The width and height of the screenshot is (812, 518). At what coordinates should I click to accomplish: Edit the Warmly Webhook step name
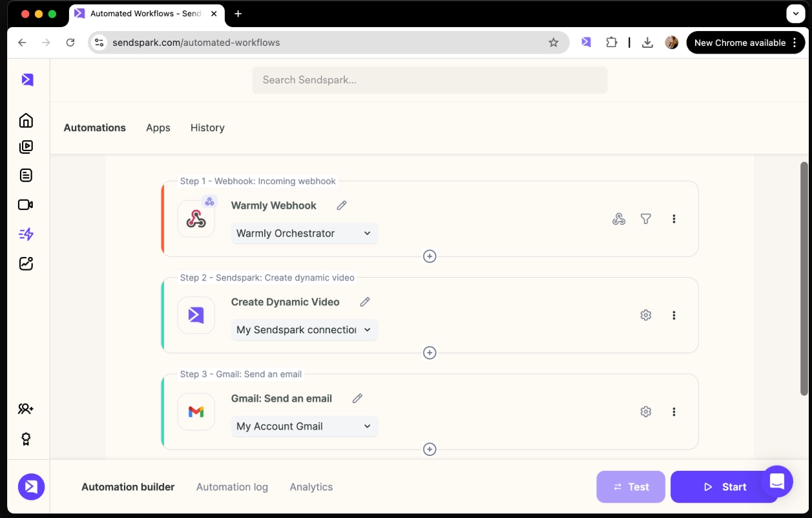point(342,205)
